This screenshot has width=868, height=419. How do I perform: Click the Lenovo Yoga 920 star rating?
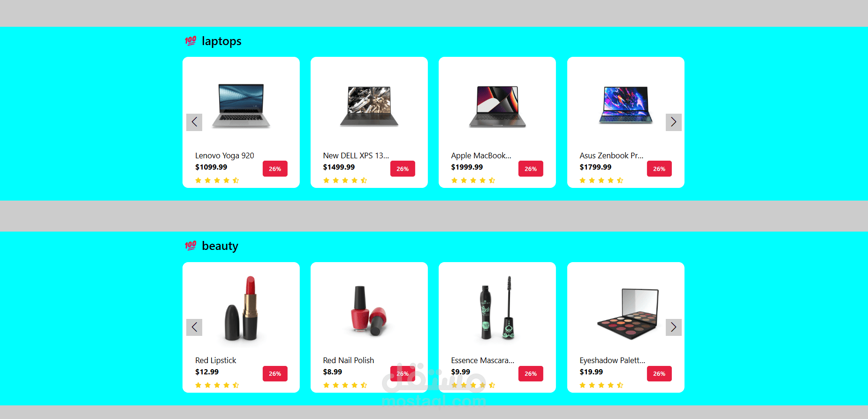click(x=217, y=180)
